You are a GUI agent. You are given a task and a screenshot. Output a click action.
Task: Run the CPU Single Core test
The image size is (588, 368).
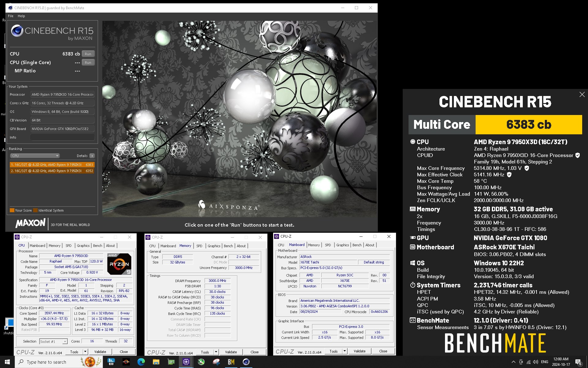(x=88, y=63)
